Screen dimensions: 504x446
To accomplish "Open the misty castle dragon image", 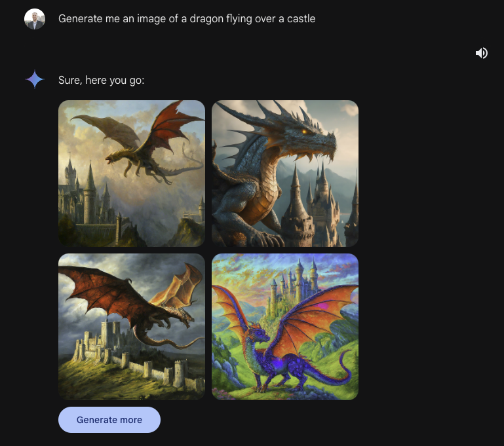I will 132,173.
